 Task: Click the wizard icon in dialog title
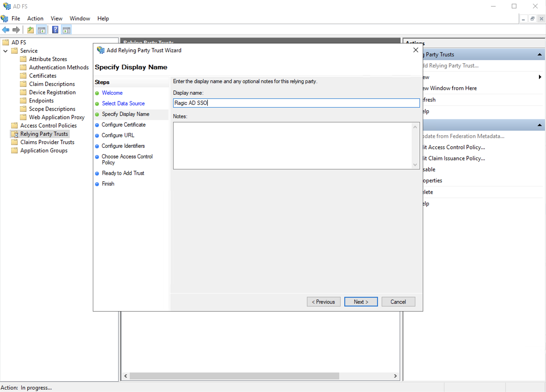pos(101,50)
